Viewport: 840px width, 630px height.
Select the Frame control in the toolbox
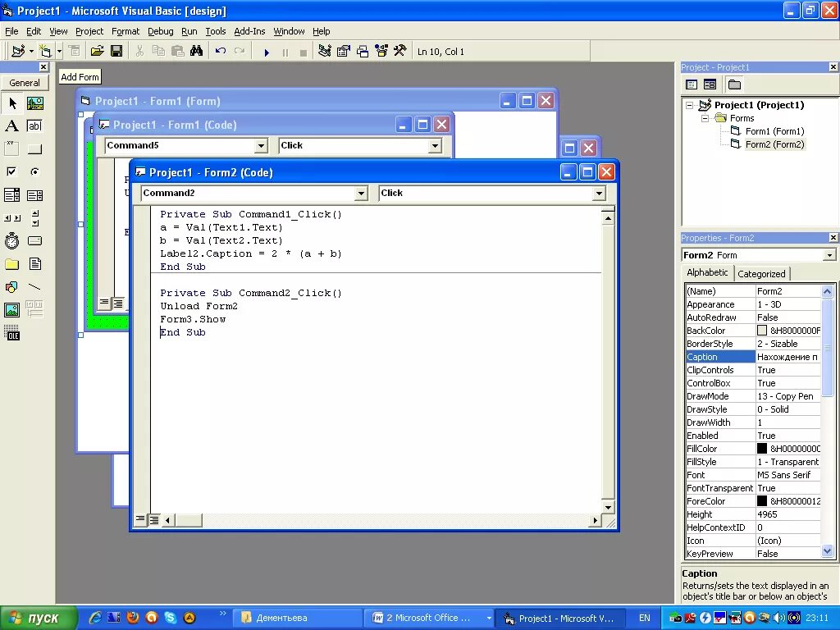point(12,148)
